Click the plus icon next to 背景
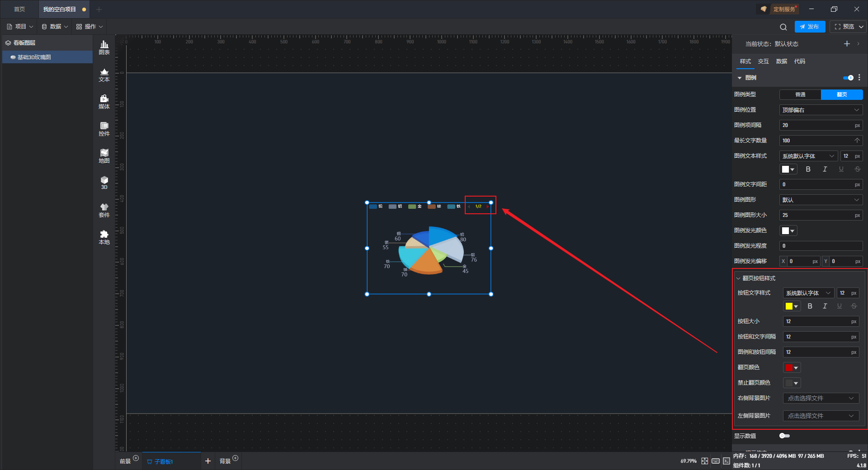The height and width of the screenshot is (470, 868). point(235,458)
